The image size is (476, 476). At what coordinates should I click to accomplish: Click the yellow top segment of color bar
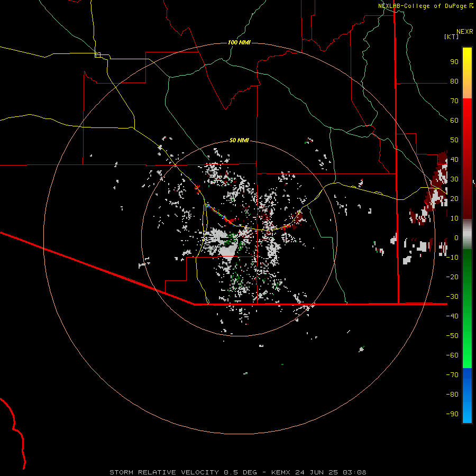click(x=467, y=73)
